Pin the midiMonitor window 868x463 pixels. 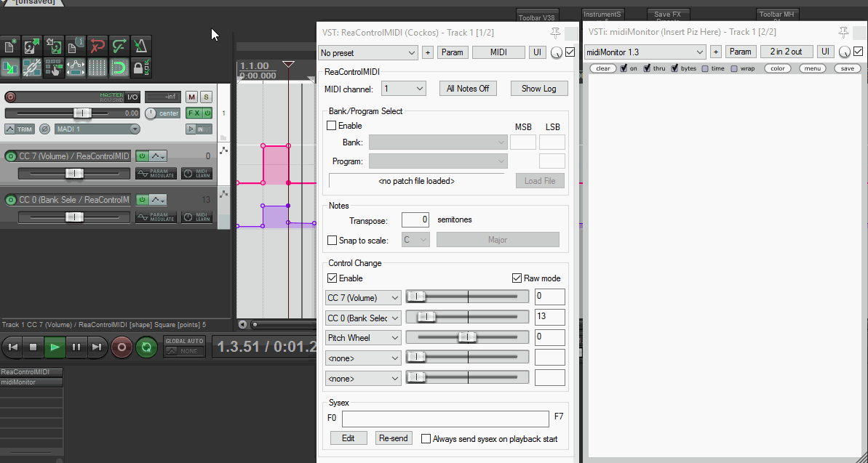click(x=843, y=32)
